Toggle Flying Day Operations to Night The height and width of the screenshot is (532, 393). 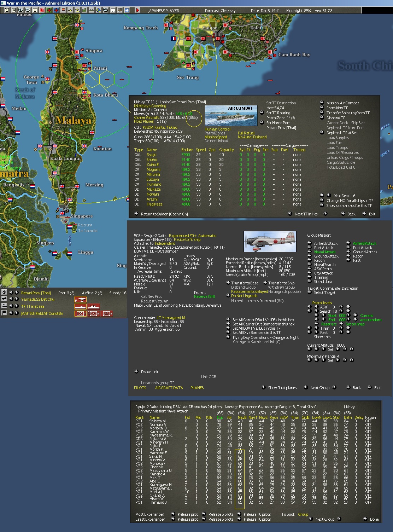tap(228, 337)
